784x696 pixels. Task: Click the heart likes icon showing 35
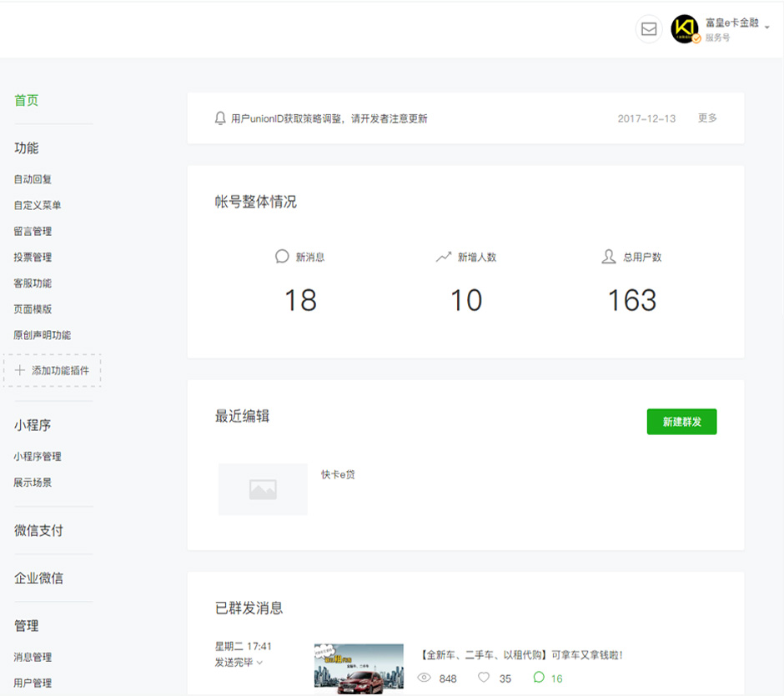click(x=484, y=678)
